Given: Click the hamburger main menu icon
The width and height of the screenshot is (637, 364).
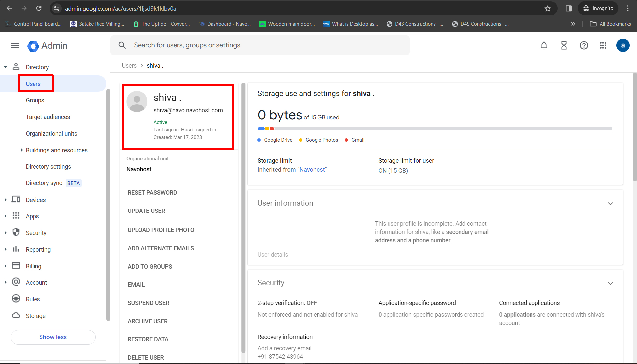Looking at the screenshot, I should pos(15,45).
